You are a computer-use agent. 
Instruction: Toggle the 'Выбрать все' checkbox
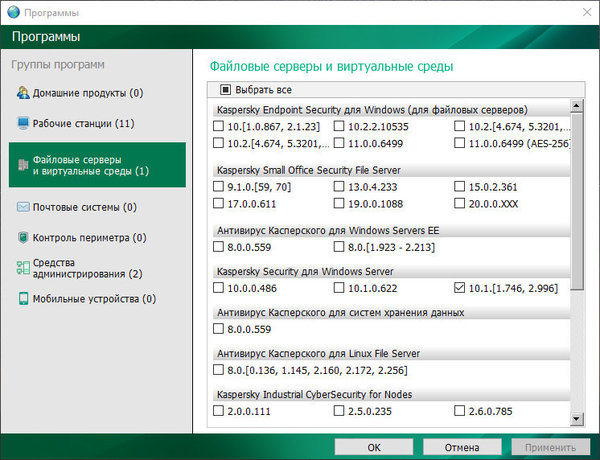(x=227, y=89)
